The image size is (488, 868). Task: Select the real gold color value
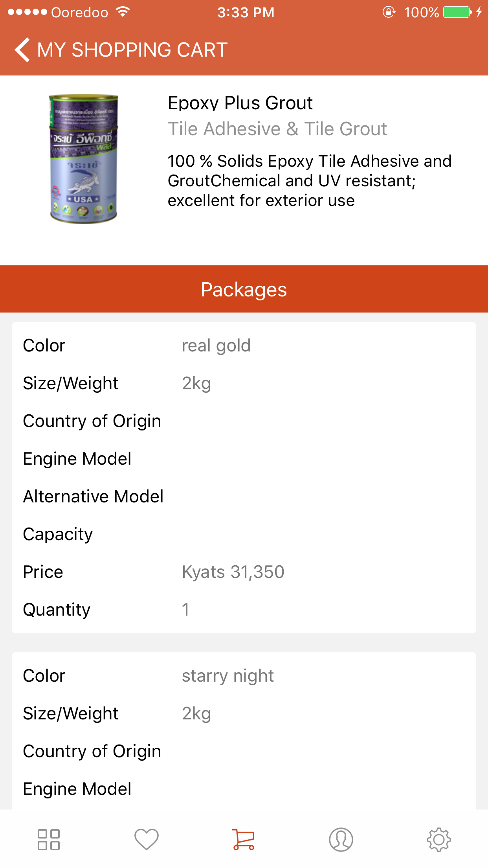pos(216,346)
